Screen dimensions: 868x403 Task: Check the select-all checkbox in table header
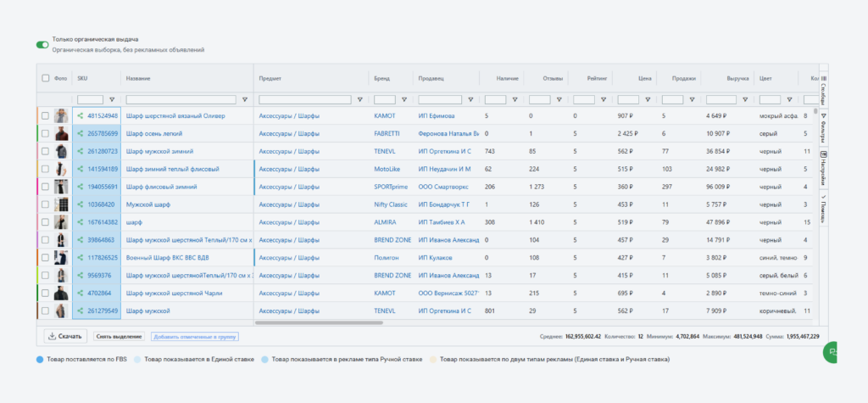[46, 78]
